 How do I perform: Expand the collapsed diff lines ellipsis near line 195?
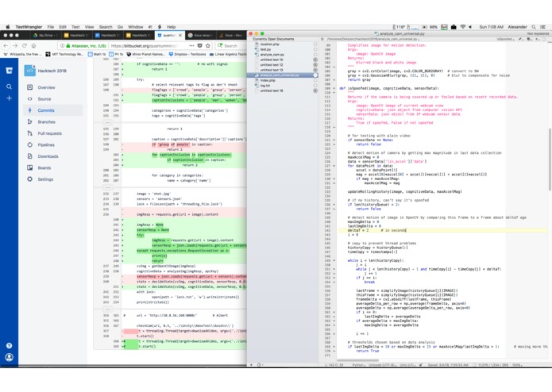(x=108, y=123)
